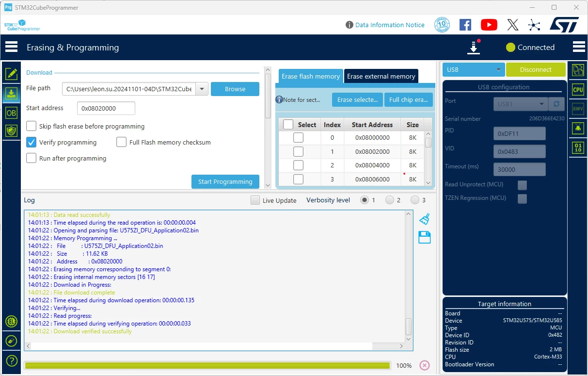The height and width of the screenshot is (376, 588).
Task: Open the Memory & File editing panel icon
Action: point(11,74)
